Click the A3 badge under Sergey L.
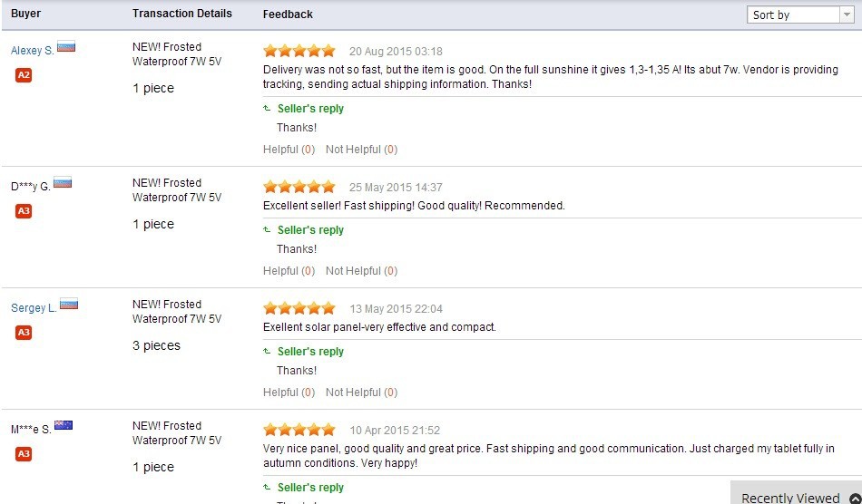Viewport: 862px width, 504px height. click(24, 333)
